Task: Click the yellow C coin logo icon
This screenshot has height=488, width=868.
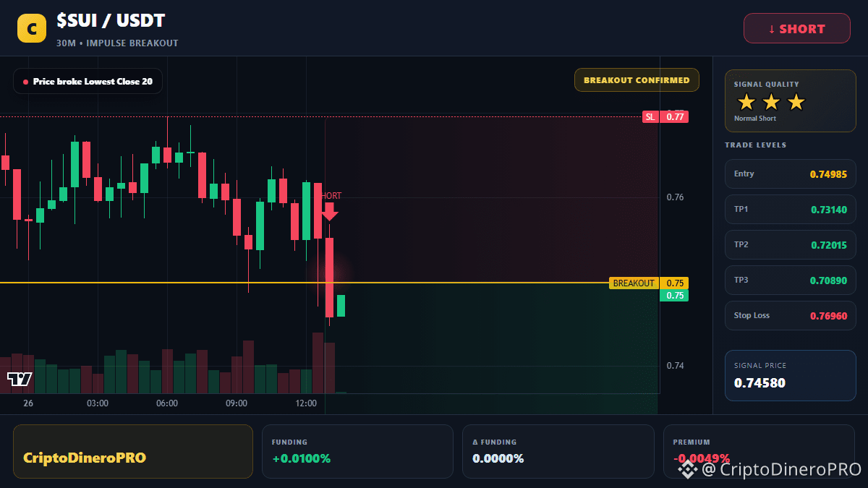Action: tap(32, 28)
